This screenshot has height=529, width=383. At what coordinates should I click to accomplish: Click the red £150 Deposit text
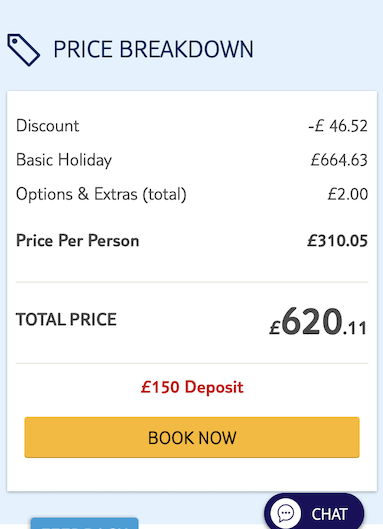pyautogui.click(x=192, y=387)
